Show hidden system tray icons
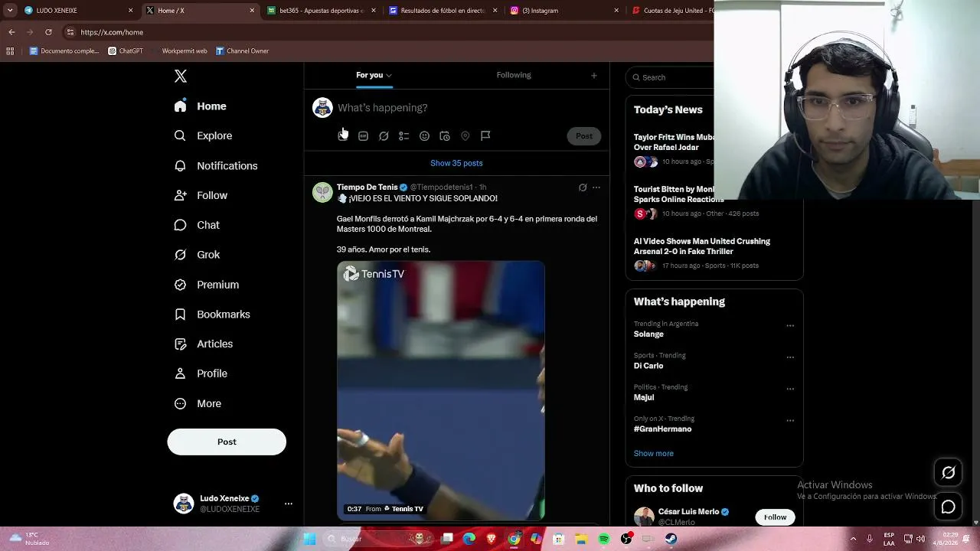980x551 pixels. coord(853,539)
